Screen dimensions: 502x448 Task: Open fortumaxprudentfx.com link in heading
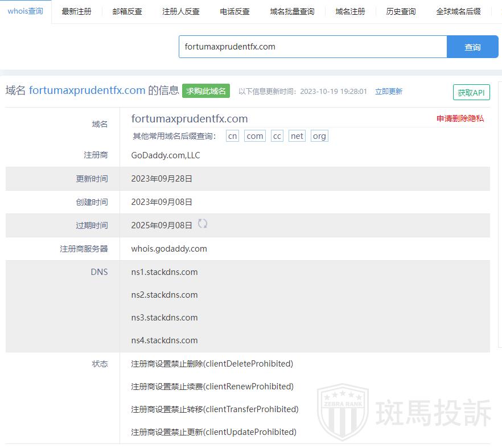(x=87, y=91)
